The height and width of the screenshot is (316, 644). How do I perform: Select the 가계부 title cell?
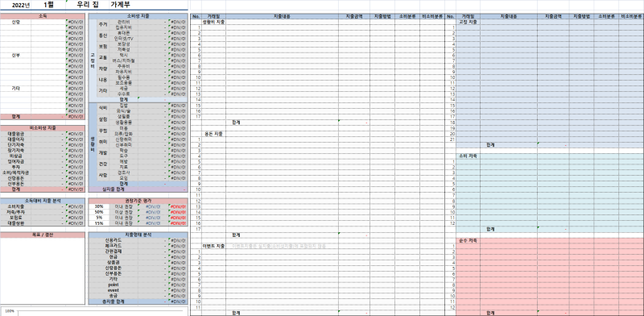pyautogui.click(x=122, y=5)
